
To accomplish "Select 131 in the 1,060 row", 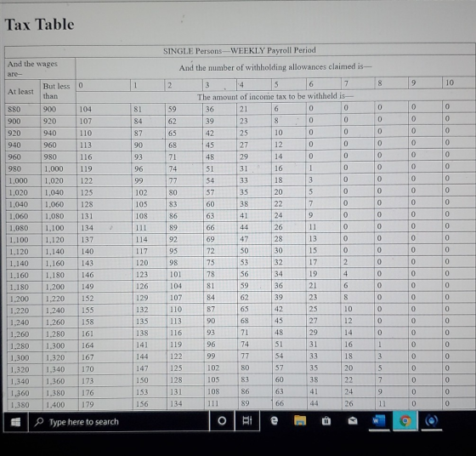I will pos(87,216).
